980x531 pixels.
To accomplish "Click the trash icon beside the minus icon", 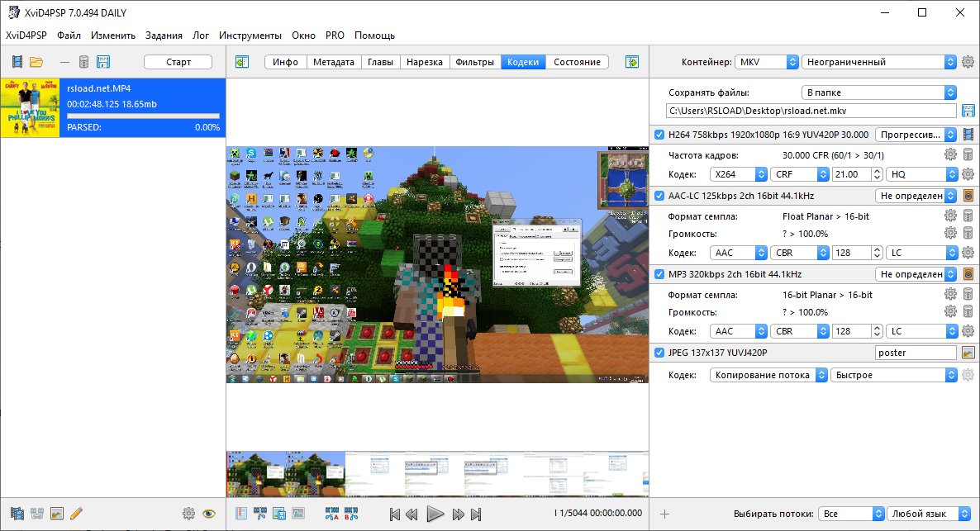I will [83, 62].
